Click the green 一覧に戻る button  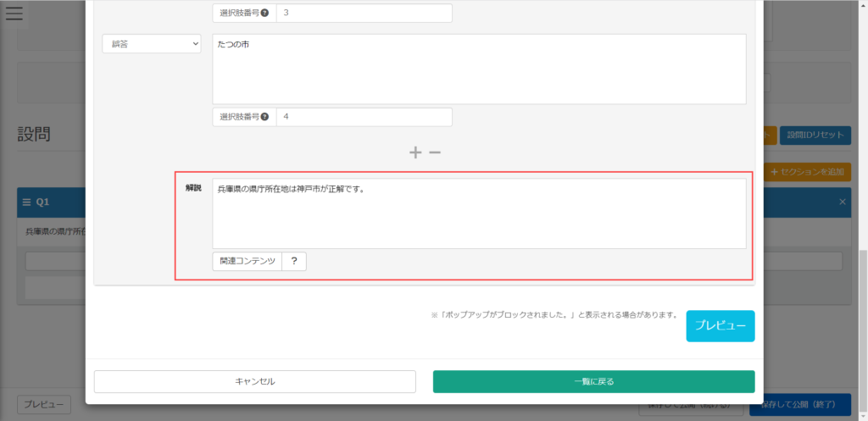tap(593, 381)
